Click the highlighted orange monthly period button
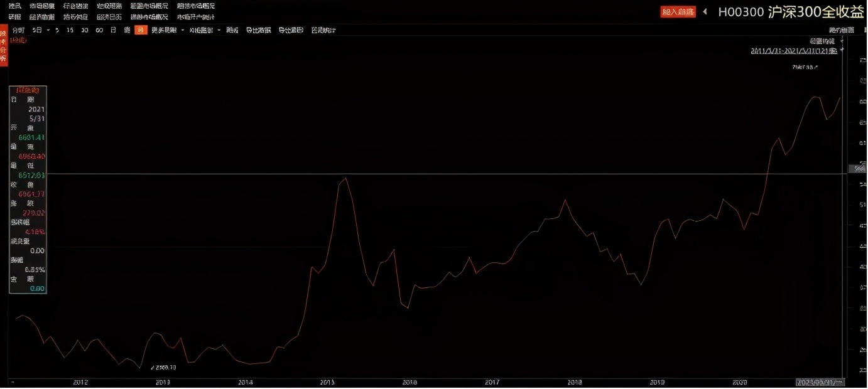The image size is (868, 389). click(x=141, y=30)
